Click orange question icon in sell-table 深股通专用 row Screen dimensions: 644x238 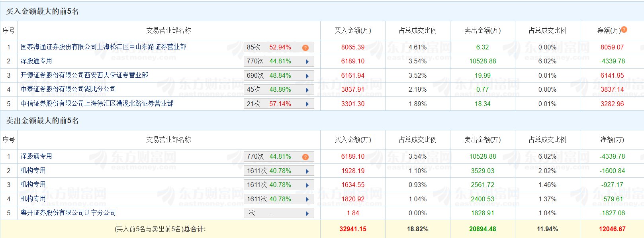point(305,157)
